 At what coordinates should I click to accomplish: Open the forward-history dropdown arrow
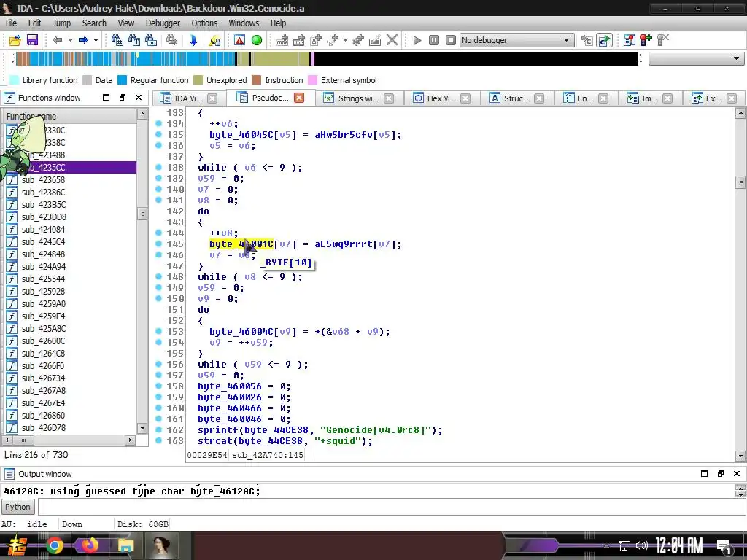point(96,40)
